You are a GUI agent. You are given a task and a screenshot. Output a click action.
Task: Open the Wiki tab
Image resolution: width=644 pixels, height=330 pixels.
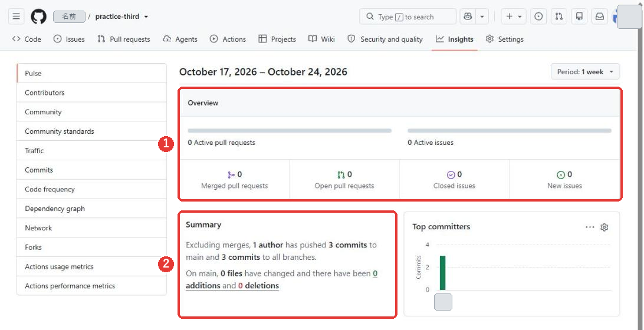(321, 39)
